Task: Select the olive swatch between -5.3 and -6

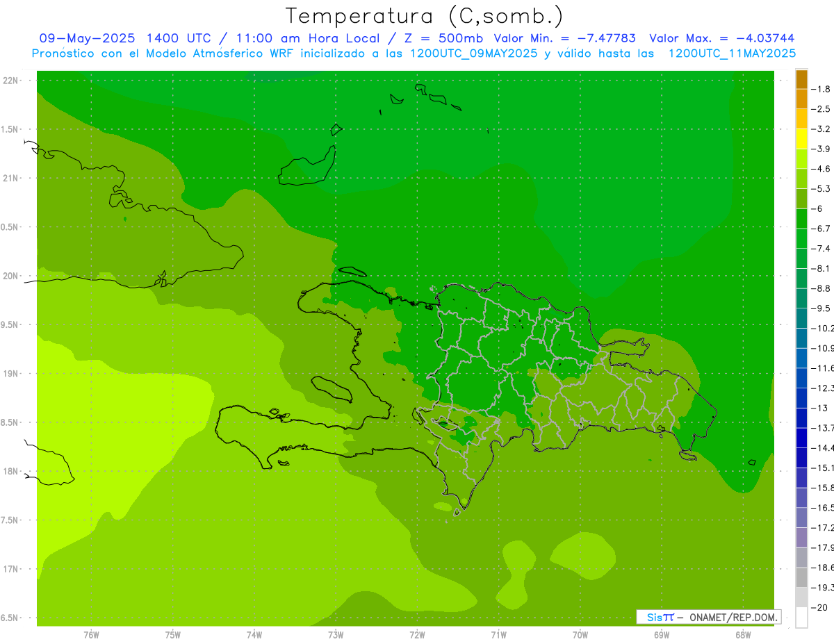Action: pos(801,199)
